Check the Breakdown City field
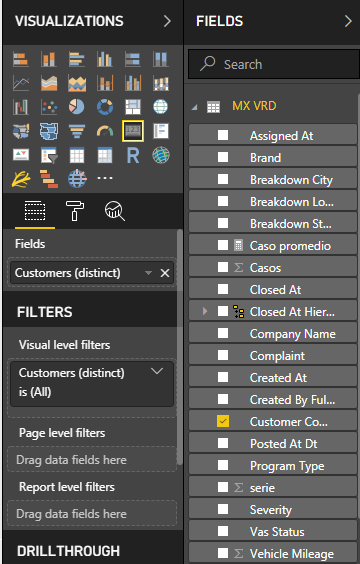This screenshot has width=360, height=564. [x=223, y=179]
